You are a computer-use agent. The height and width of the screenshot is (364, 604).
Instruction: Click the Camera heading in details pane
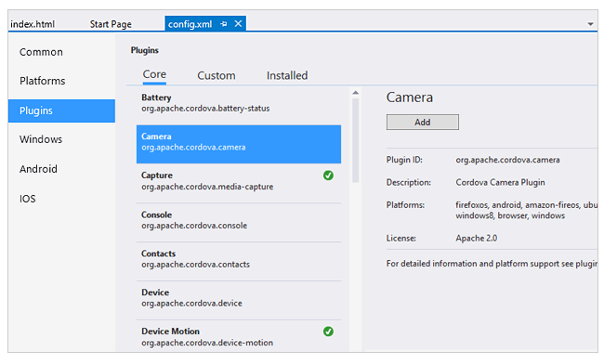(410, 97)
